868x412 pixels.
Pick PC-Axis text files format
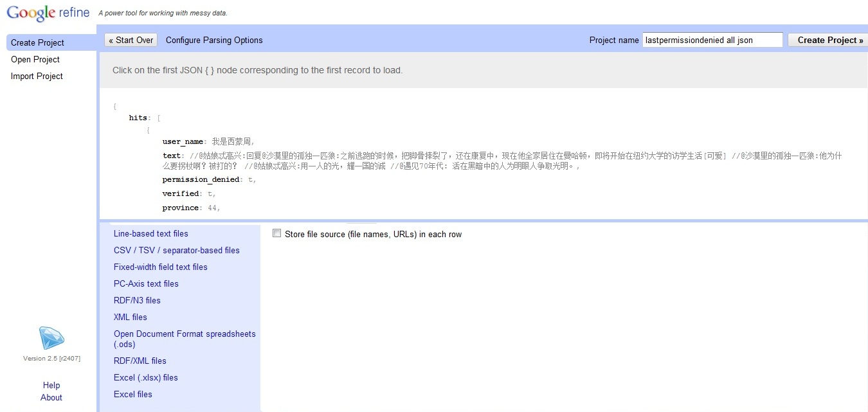146,283
